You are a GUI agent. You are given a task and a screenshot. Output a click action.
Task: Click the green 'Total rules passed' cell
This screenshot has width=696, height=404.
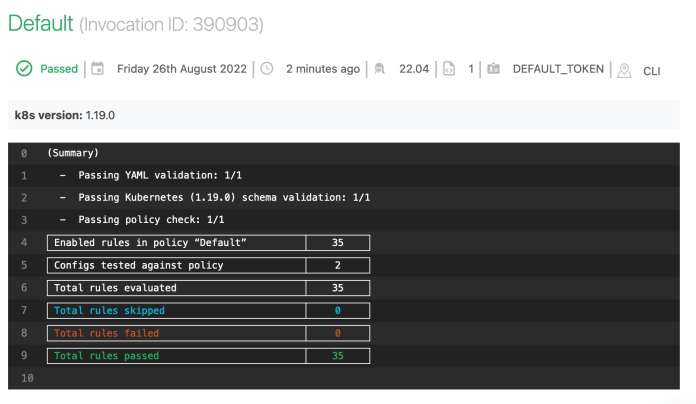click(177, 356)
